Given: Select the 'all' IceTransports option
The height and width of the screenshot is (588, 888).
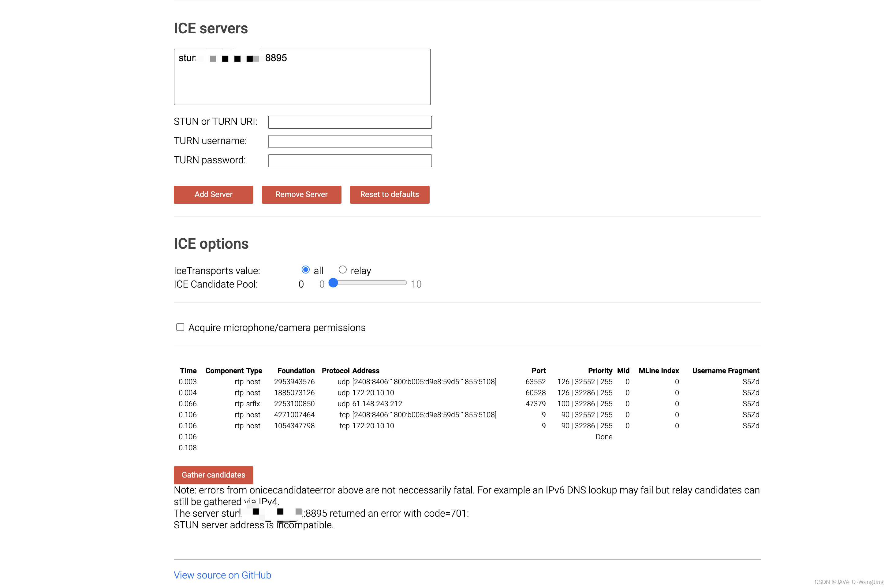Looking at the screenshot, I should point(306,269).
